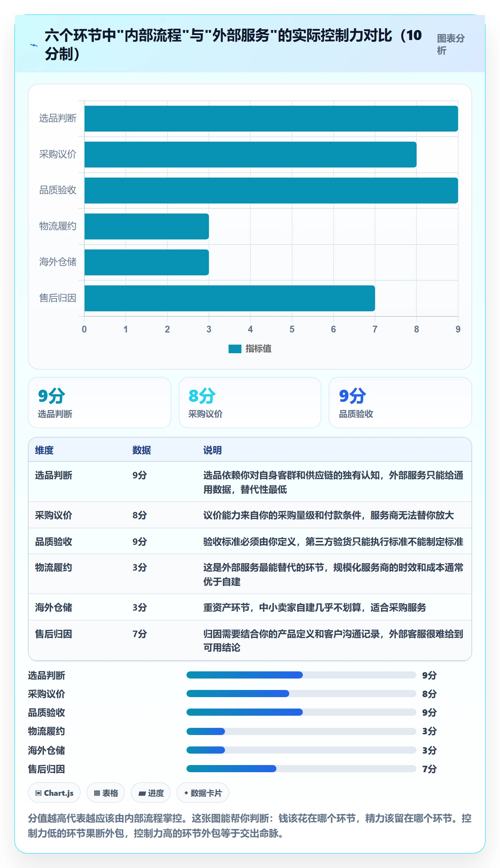The width and height of the screenshot is (500, 868).
Task: Click the 数据卡片 tag
Action: pyautogui.click(x=203, y=793)
